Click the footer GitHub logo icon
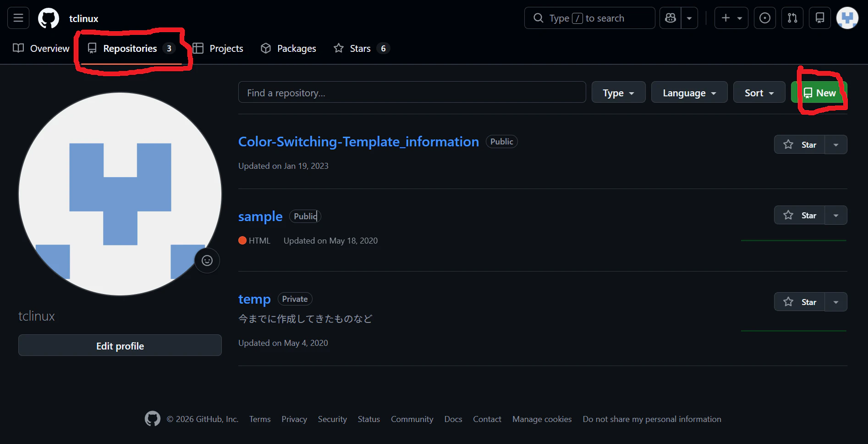868x444 pixels. pos(153,418)
